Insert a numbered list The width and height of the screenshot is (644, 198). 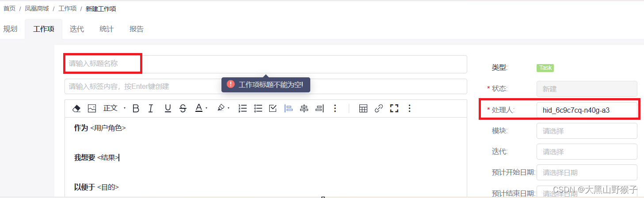(242, 108)
